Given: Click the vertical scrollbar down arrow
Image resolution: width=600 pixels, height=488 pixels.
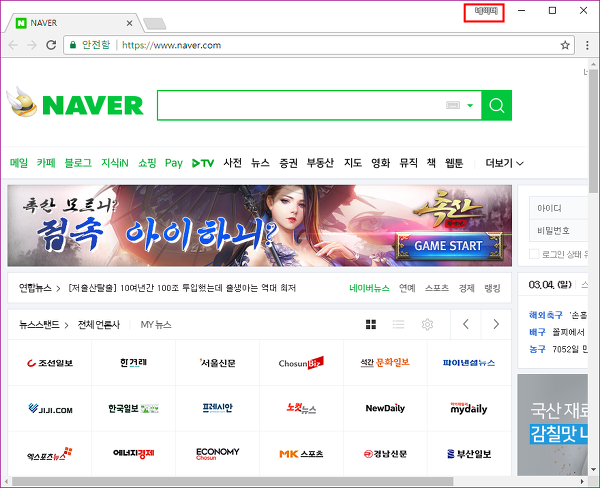Looking at the screenshot, I should click(x=593, y=470).
